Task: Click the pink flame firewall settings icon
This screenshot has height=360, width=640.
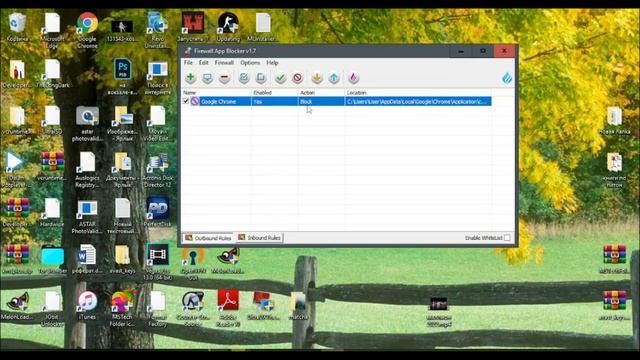Action: pyautogui.click(x=353, y=78)
